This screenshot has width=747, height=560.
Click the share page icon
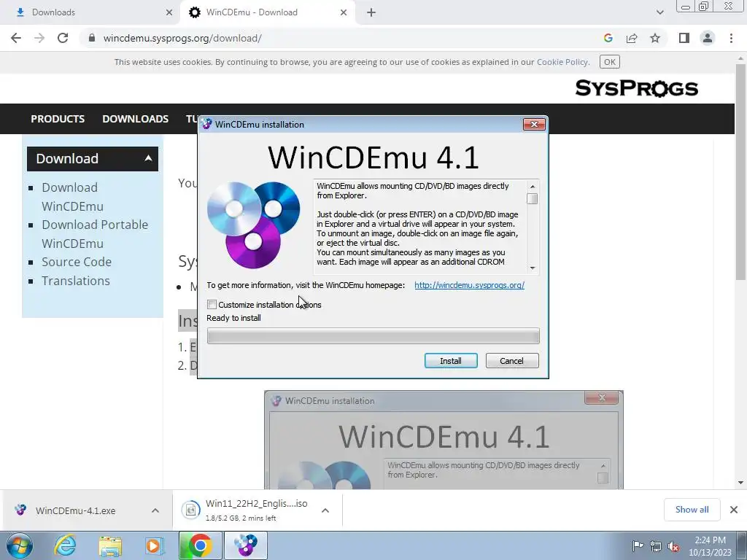pos(632,38)
